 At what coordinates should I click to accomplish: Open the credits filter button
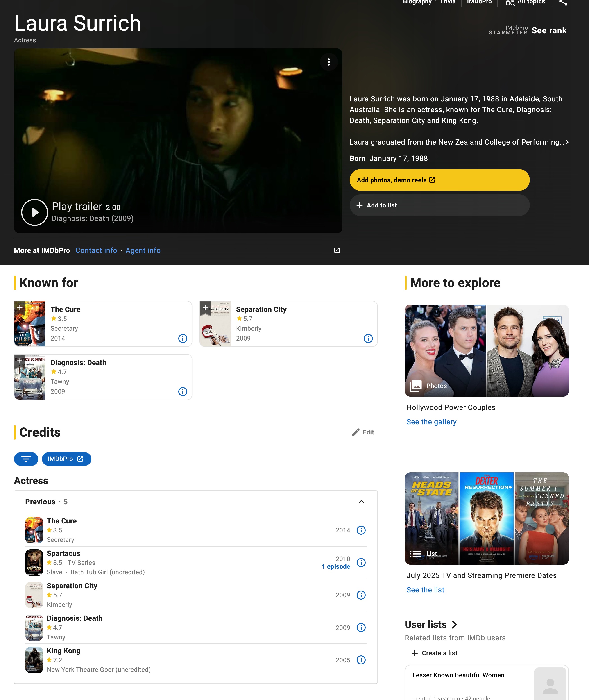pos(26,459)
